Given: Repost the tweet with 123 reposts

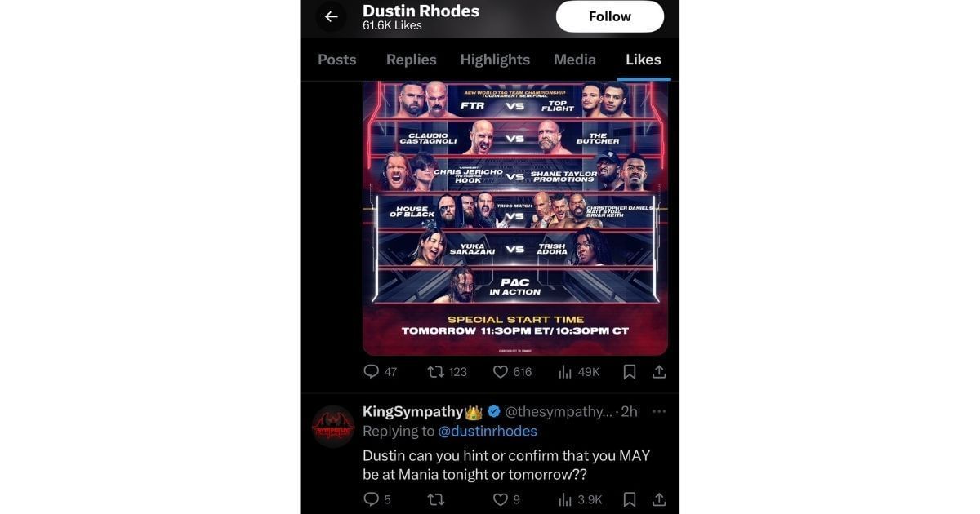Looking at the screenshot, I should pos(448,372).
